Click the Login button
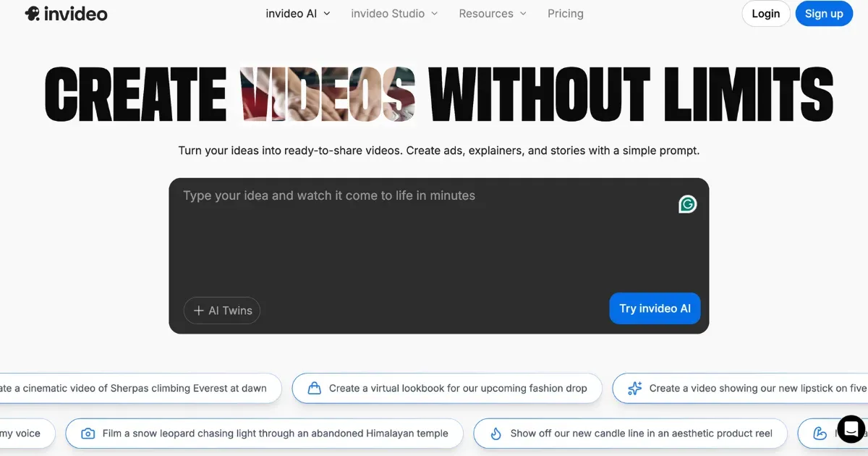Screen dimensions: 868x456 766,14
